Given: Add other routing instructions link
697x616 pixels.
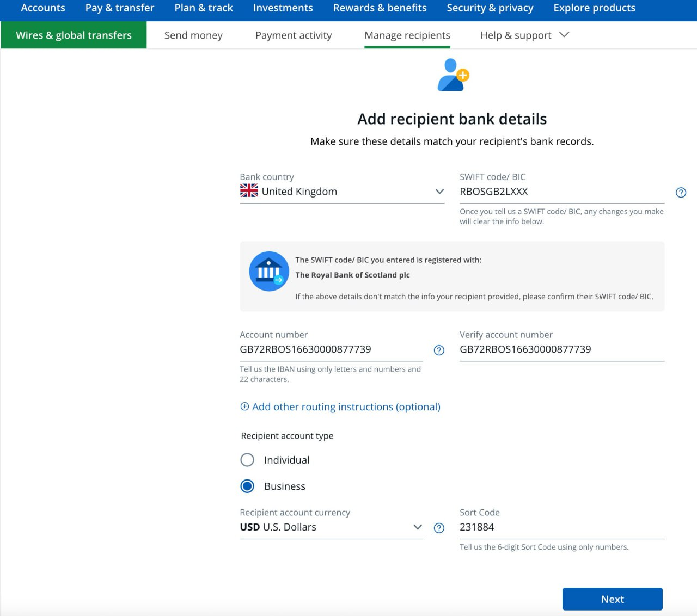Looking at the screenshot, I should [x=346, y=407].
